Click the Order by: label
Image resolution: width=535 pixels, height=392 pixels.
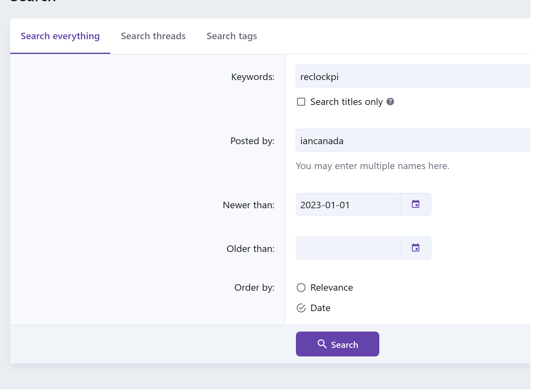255,287
